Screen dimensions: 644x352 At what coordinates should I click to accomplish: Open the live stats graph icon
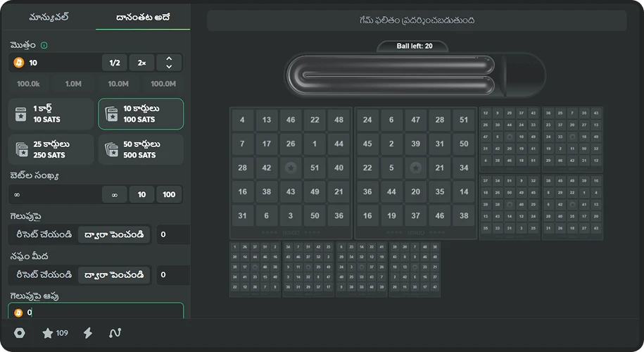115,333
